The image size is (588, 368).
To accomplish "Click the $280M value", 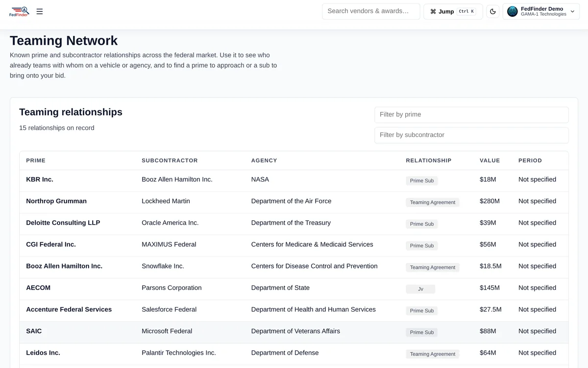I will [x=490, y=201].
